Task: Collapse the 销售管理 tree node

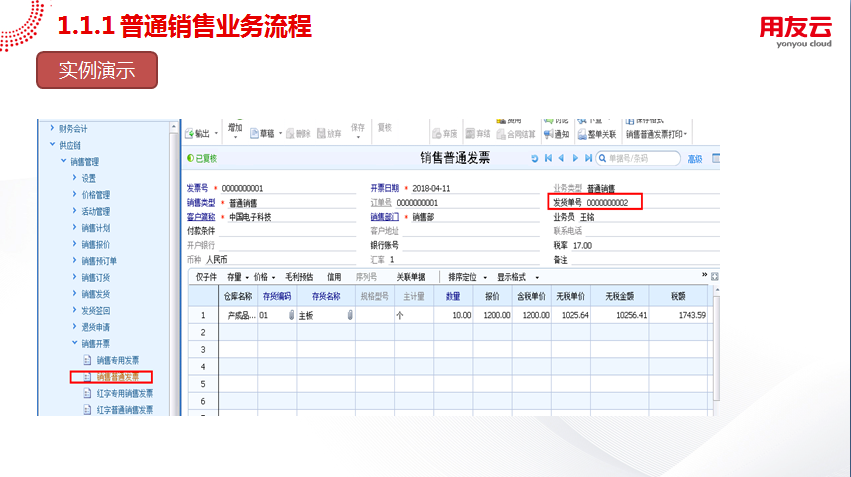Action: (x=63, y=161)
